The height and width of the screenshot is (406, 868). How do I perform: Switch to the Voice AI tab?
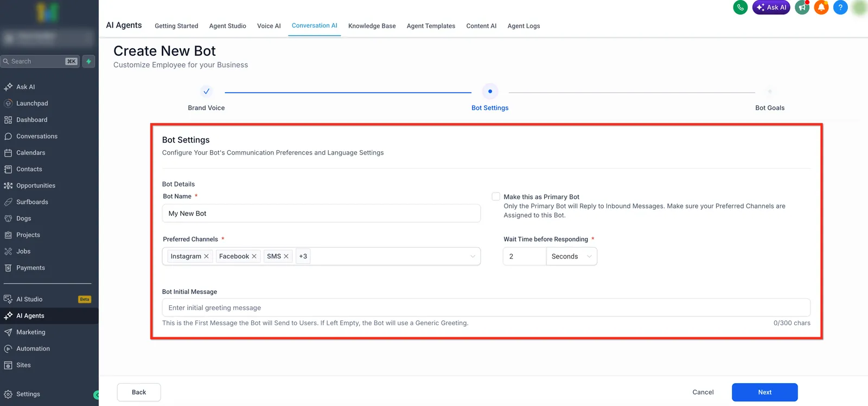pos(269,26)
